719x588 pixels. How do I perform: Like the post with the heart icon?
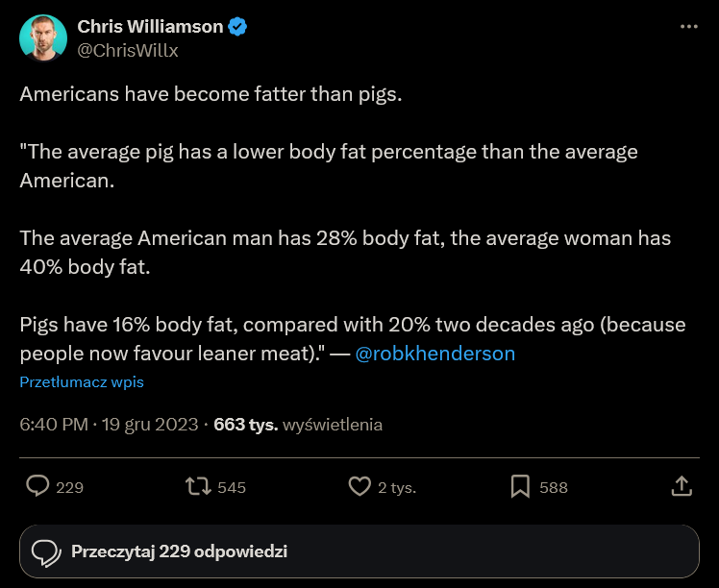pyautogui.click(x=359, y=486)
